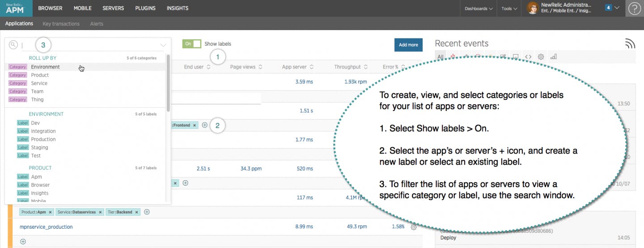The image size is (644, 248).
Task: Open the Tools dropdown menu
Action: tap(509, 9)
